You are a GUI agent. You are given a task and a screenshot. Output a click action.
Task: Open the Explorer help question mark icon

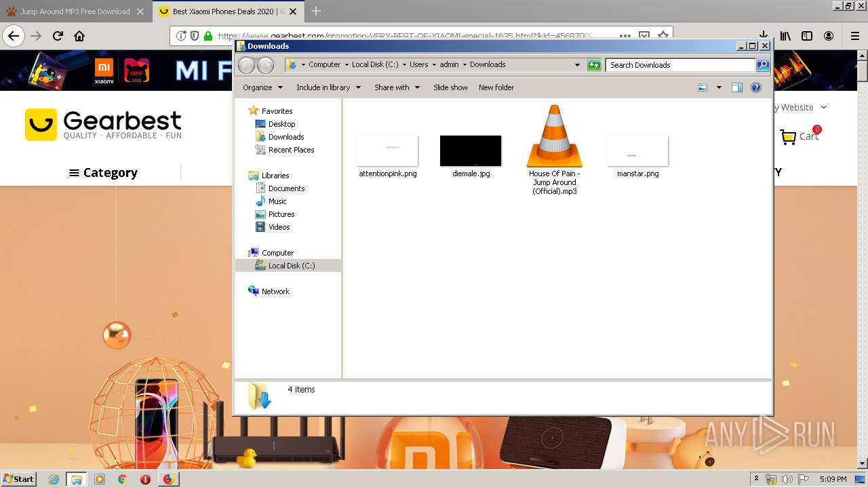[x=756, y=87]
